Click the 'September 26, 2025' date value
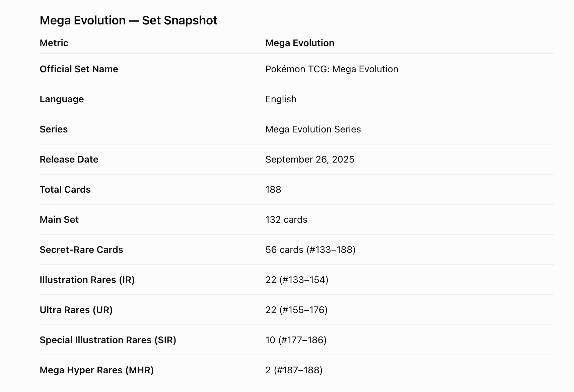The height and width of the screenshot is (392, 574). 310,160
